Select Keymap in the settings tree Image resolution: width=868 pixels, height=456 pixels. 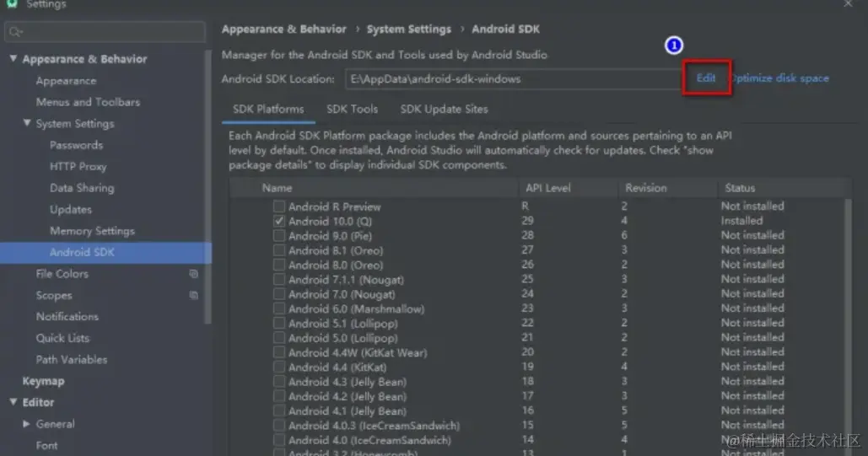pyautogui.click(x=43, y=381)
